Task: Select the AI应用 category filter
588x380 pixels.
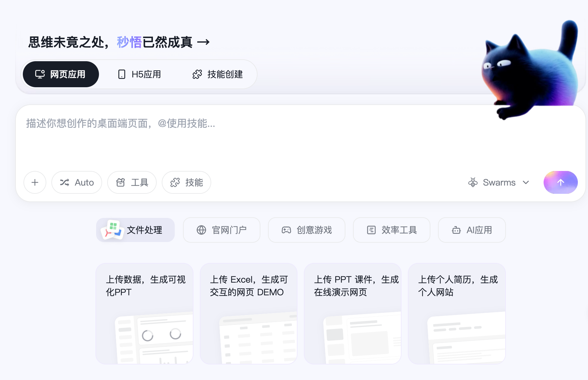Action: [x=471, y=230]
